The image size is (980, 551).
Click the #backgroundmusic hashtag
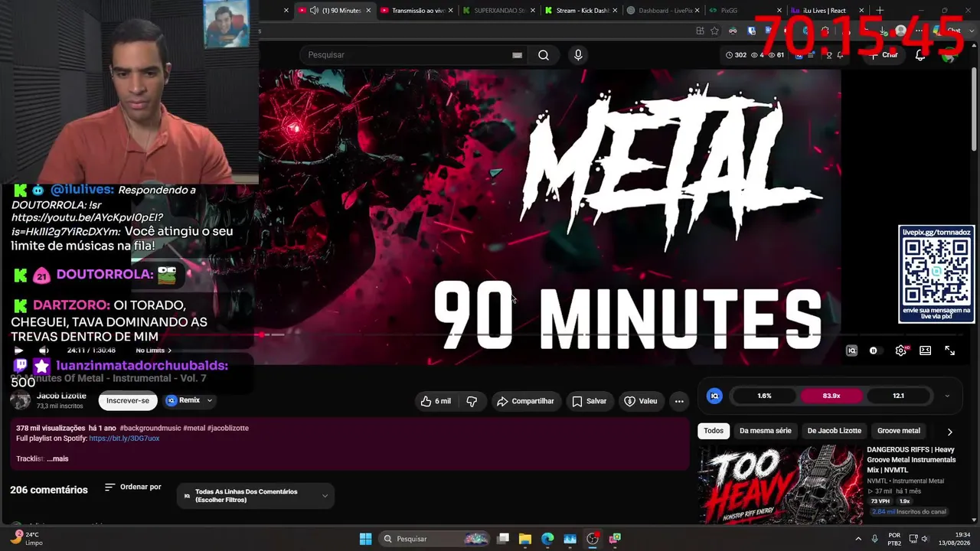tap(150, 428)
